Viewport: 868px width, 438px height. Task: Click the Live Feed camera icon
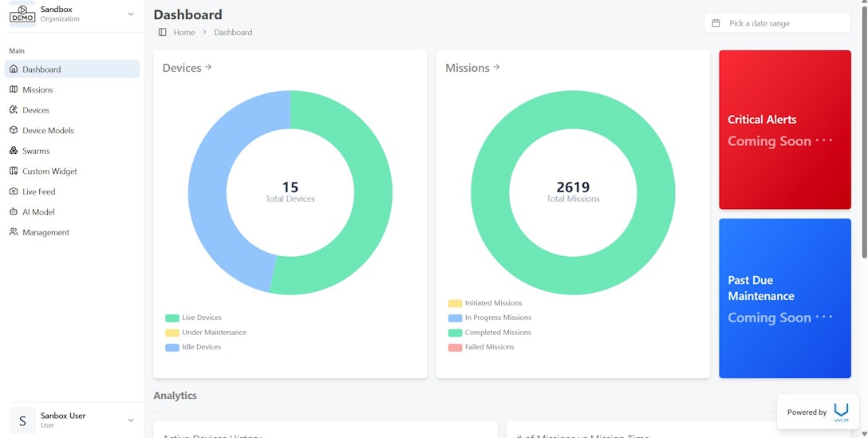point(14,191)
